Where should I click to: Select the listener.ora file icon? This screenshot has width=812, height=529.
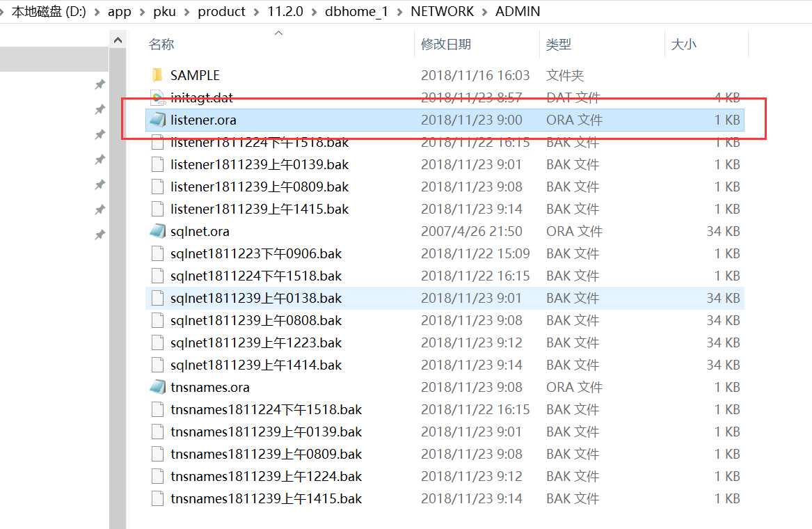coord(158,120)
